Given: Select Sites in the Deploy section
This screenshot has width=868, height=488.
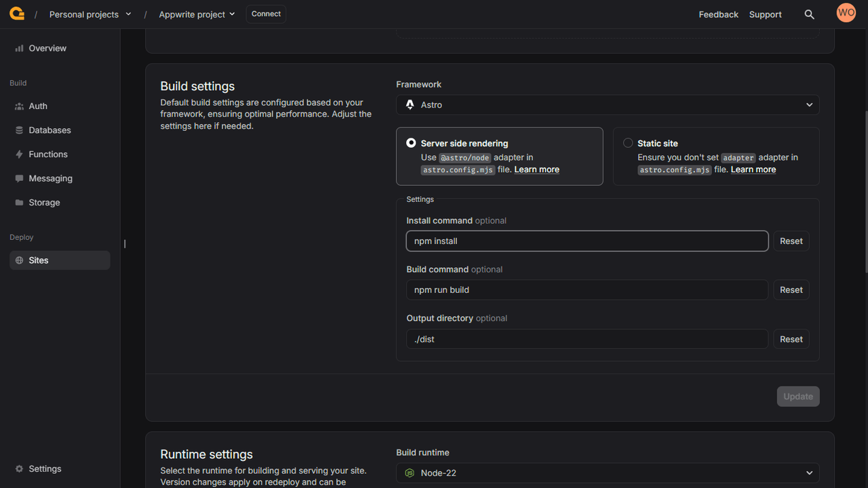Looking at the screenshot, I should 38,260.
